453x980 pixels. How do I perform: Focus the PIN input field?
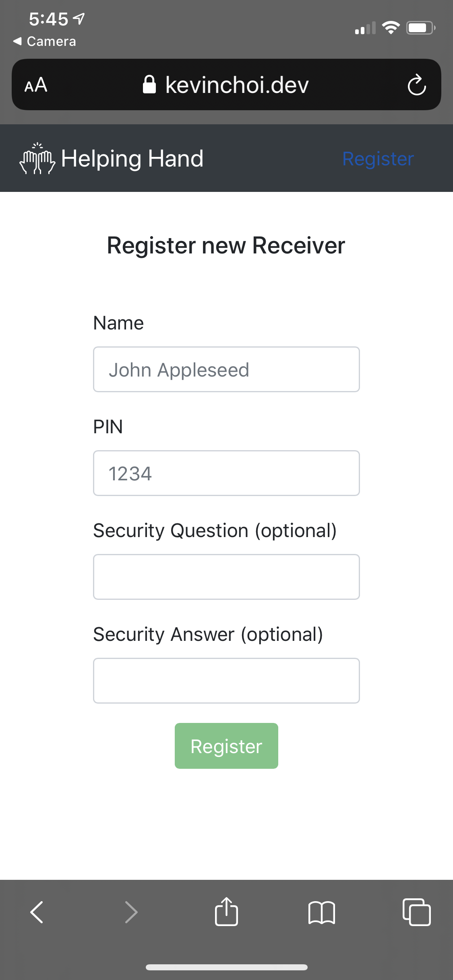click(226, 473)
